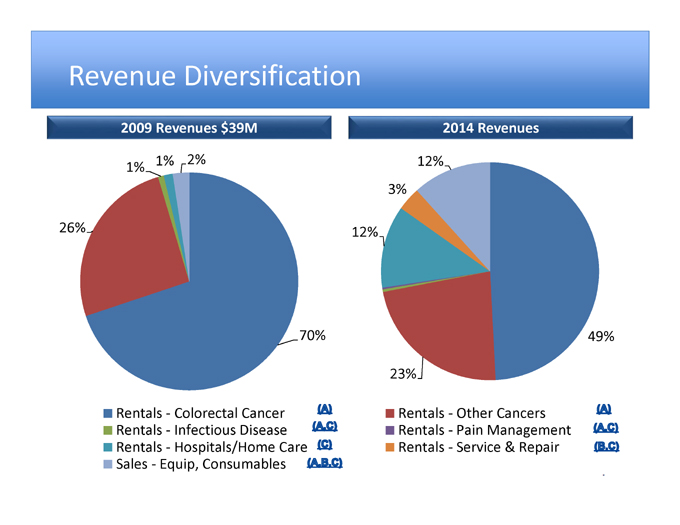The height and width of the screenshot is (525, 680).
Task: Select the "2009 Revenues $39M" header
Action: click(189, 128)
